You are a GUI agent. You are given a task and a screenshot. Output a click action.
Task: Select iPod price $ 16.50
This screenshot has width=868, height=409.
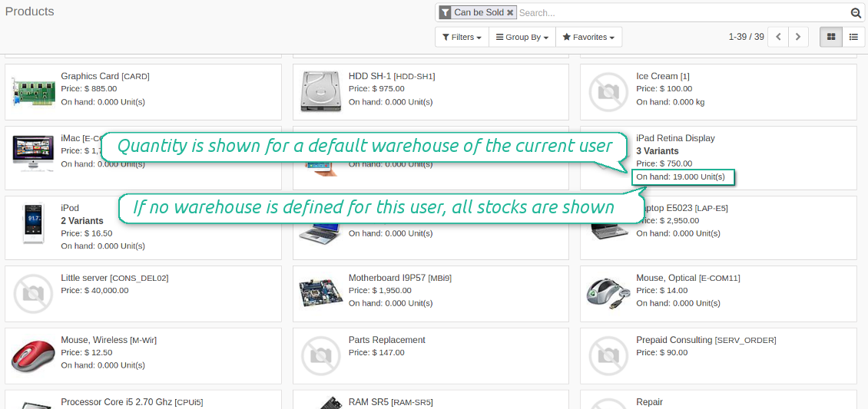pos(86,234)
